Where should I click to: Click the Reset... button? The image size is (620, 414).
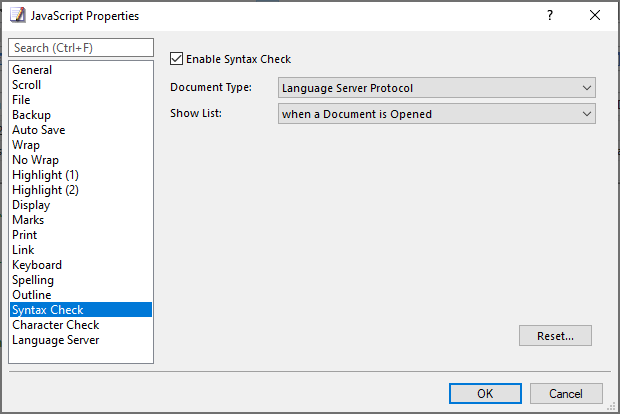[x=555, y=336]
